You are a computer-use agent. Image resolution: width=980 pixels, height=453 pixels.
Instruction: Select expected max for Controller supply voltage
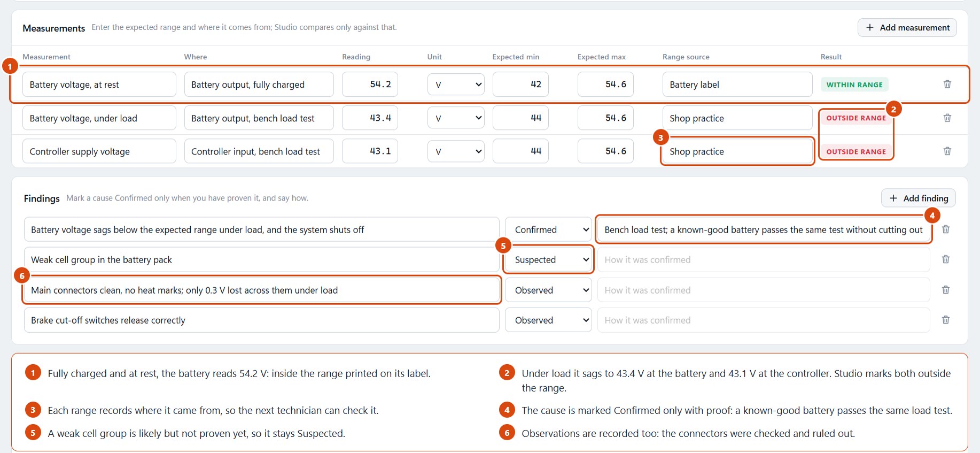605,151
